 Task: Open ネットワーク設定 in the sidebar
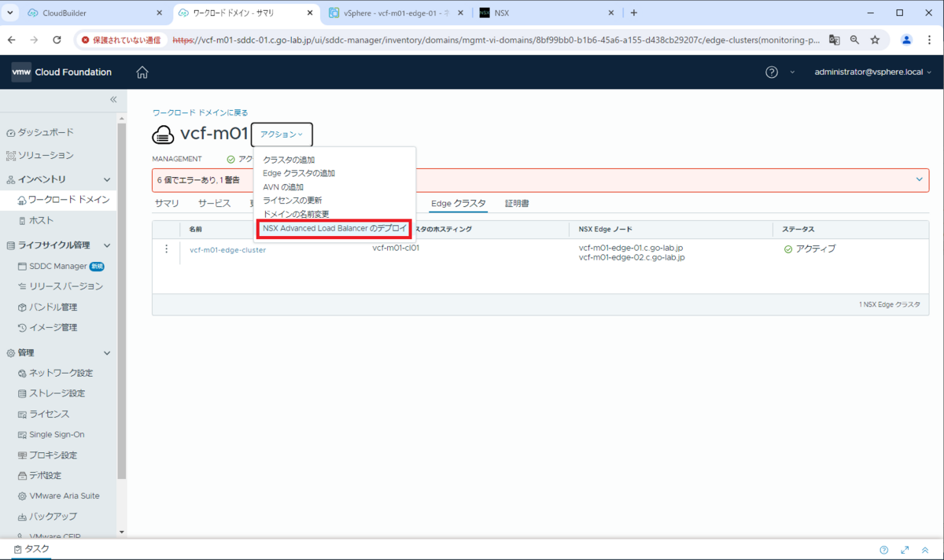[55, 373]
